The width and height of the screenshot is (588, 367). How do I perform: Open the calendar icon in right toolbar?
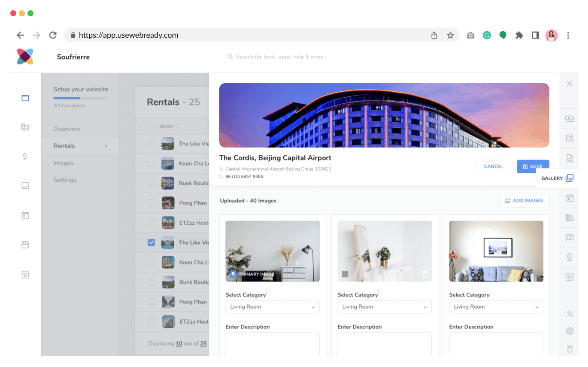point(570,198)
